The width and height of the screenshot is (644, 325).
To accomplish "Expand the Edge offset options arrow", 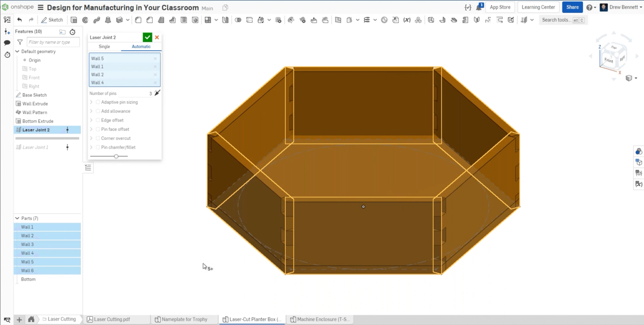I will (91, 120).
